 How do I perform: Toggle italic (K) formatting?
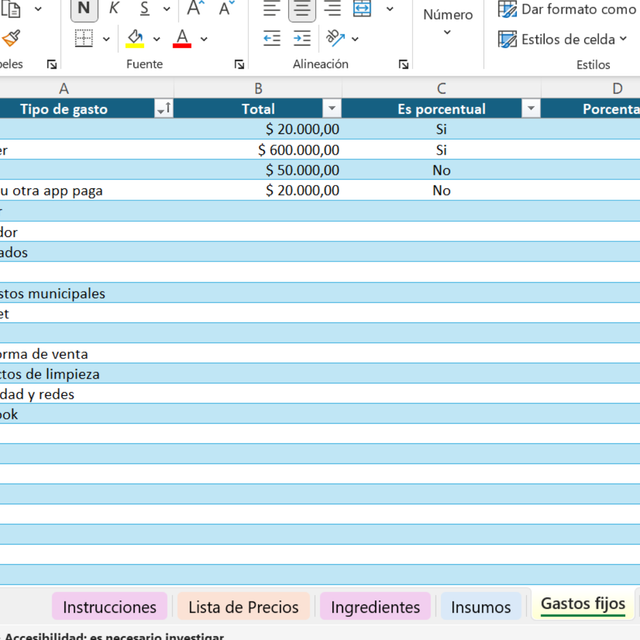point(114,9)
